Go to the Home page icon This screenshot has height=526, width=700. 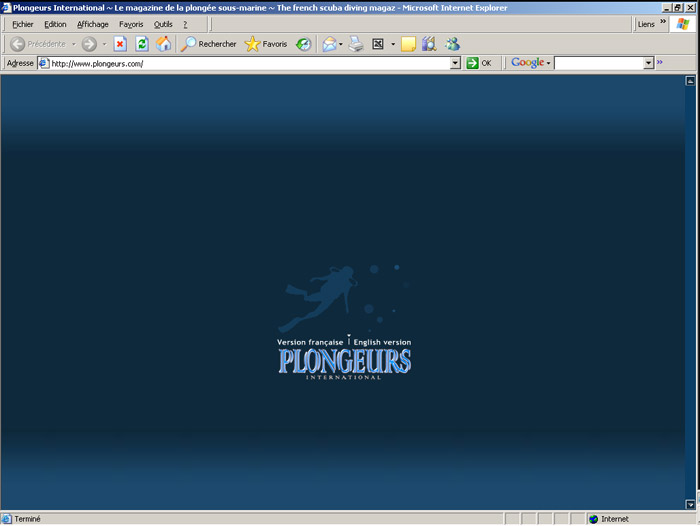click(163, 44)
